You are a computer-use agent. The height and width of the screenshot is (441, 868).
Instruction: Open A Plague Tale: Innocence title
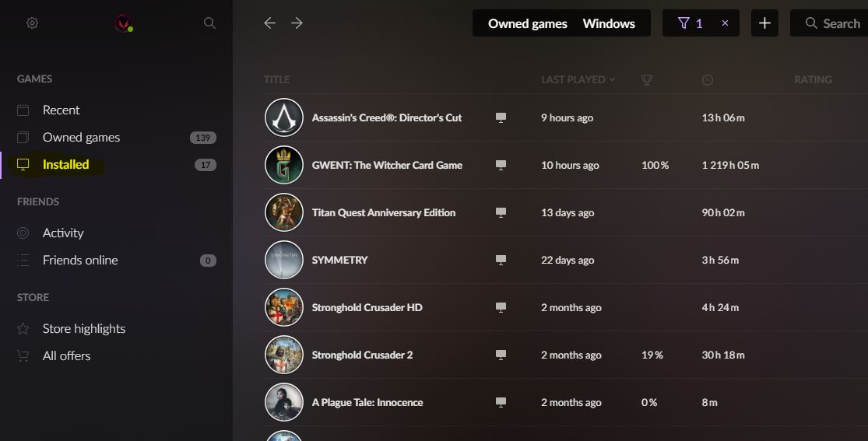[x=367, y=403]
